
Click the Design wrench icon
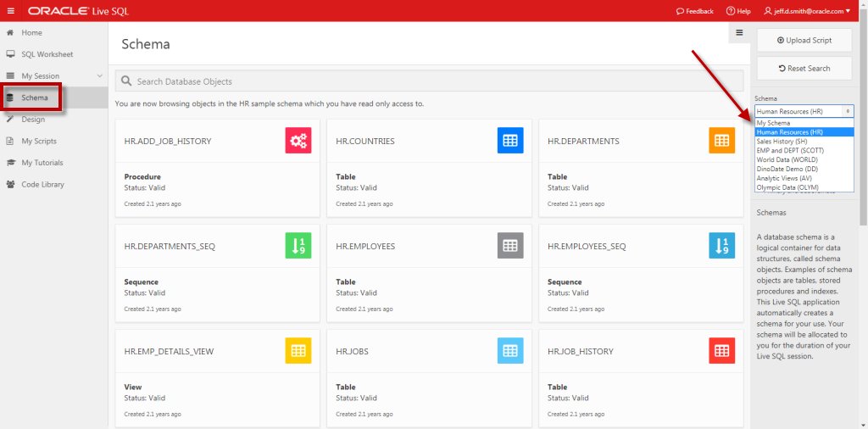(x=10, y=119)
